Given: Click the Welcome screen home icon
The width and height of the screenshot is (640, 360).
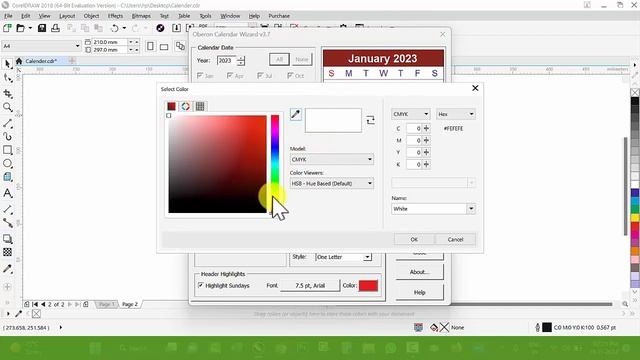Looking at the screenshot, I should tap(19, 61).
